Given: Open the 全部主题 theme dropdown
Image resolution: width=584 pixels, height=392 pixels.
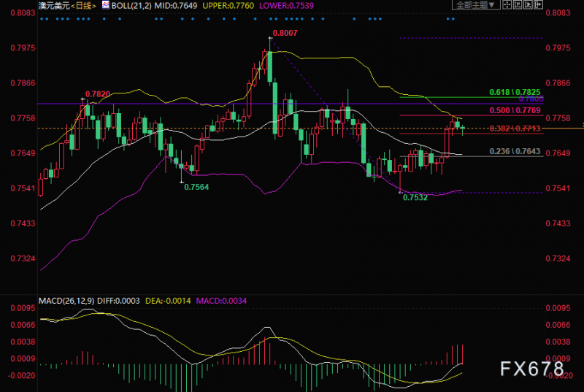Looking at the screenshot, I should coord(476,4).
